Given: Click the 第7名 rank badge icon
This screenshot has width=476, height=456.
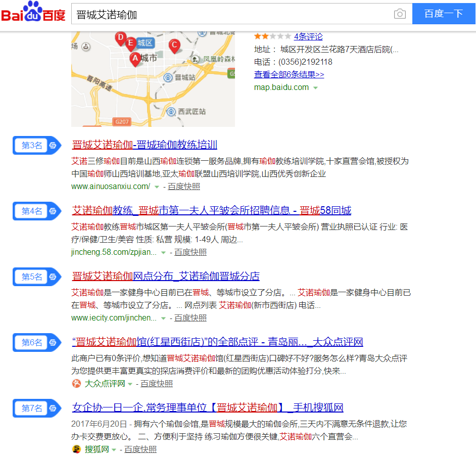Looking at the screenshot, I should click(x=37, y=408).
